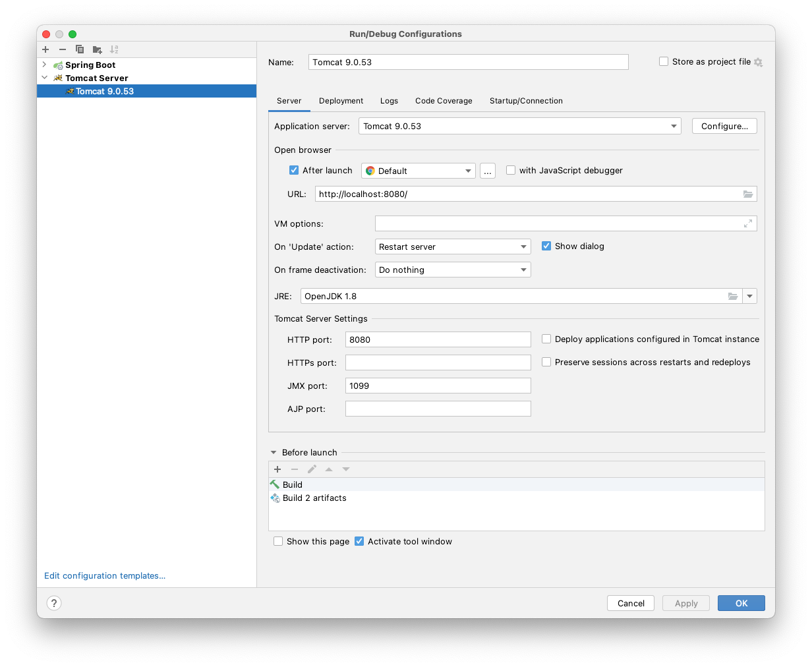Switch to Server tab
The image size is (812, 667).
pos(289,101)
